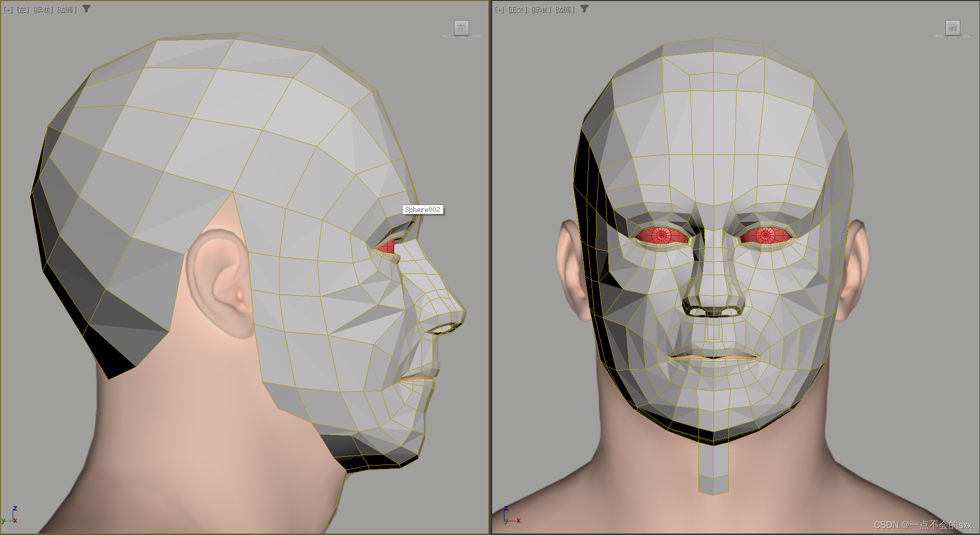Open the [+] general menu of left viewport
Viewport: 980px width, 535px height.
[x=8, y=9]
